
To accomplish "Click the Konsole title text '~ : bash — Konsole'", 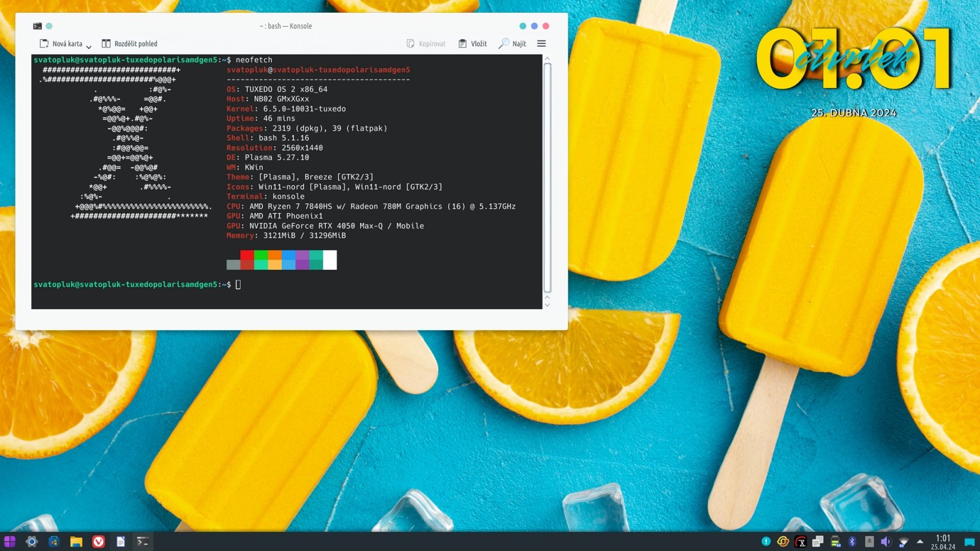I will pyautogui.click(x=285, y=26).
